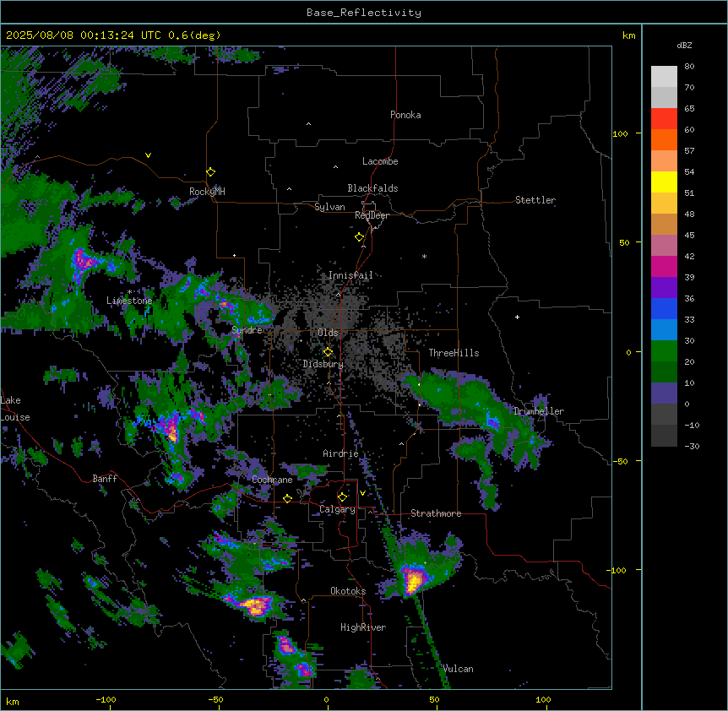
Task: Click the yellow storm core west of Okotoks
Action: (x=255, y=605)
